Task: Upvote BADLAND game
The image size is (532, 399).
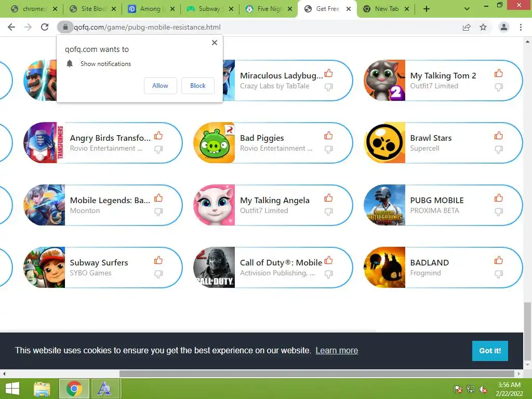Action: point(498,260)
